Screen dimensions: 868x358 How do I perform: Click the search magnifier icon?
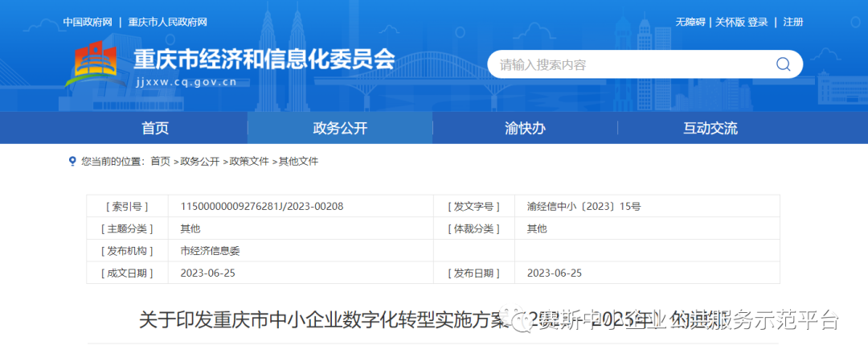tap(783, 64)
